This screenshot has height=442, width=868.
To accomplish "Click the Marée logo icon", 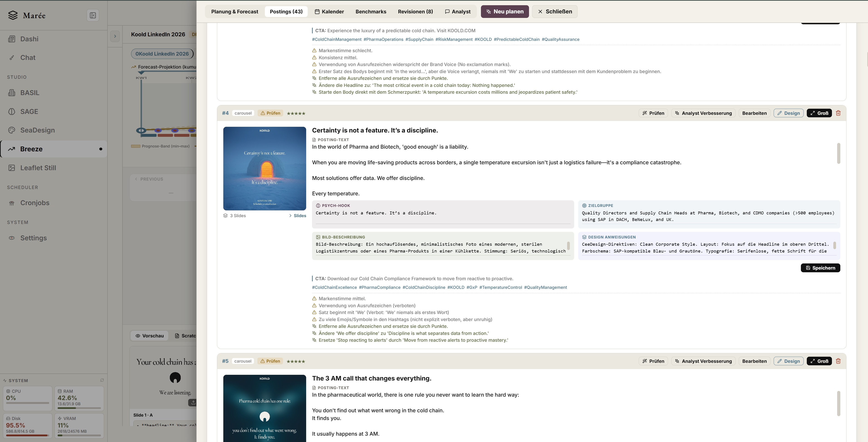I will (x=13, y=15).
